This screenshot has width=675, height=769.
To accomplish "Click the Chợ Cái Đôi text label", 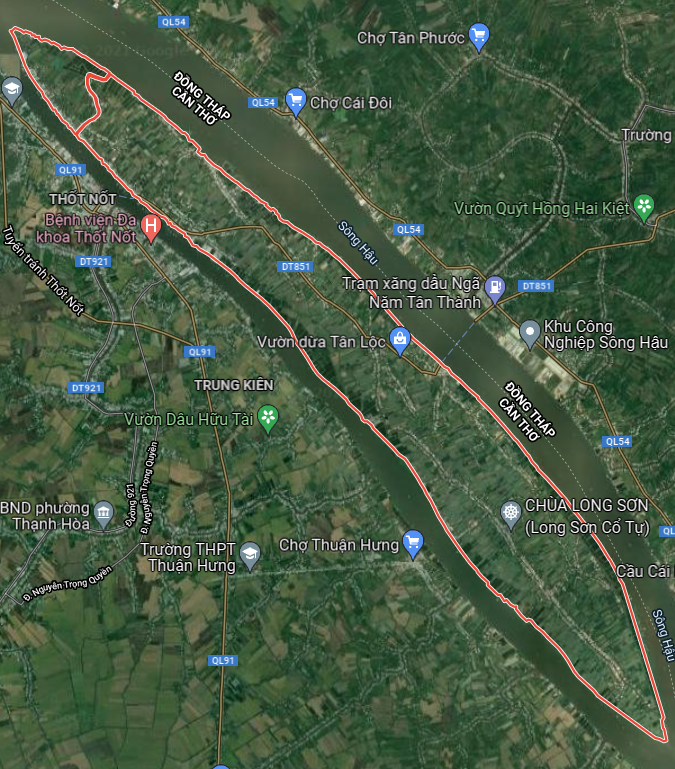I will click(351, 103).
